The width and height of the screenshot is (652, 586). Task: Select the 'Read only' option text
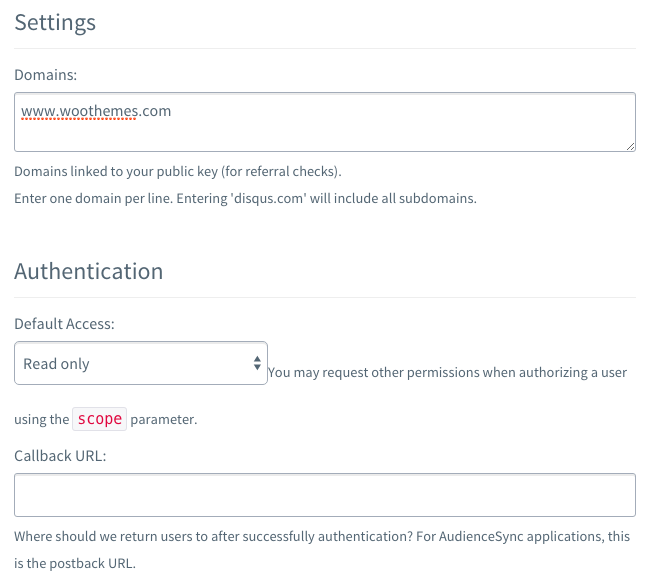click(56, 364)
